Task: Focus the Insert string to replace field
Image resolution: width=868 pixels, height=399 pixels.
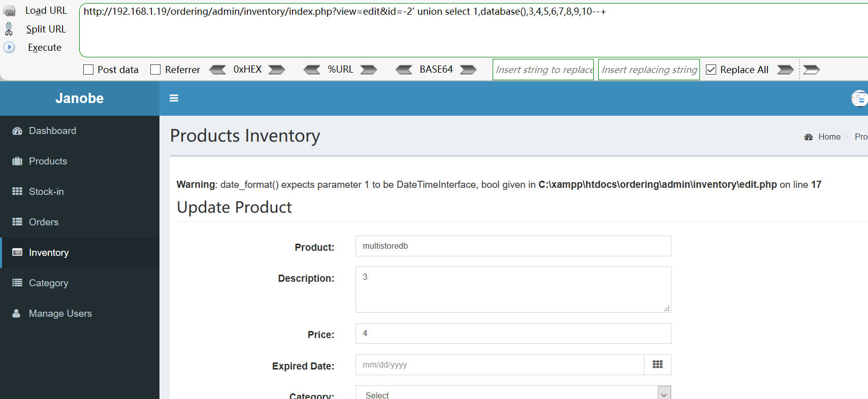Action: point(543,70)
